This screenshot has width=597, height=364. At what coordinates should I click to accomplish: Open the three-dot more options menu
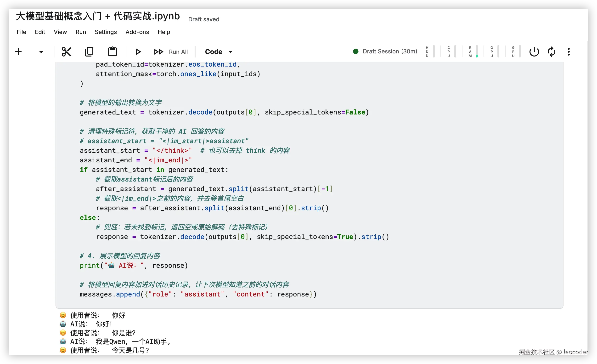point(569,52)
